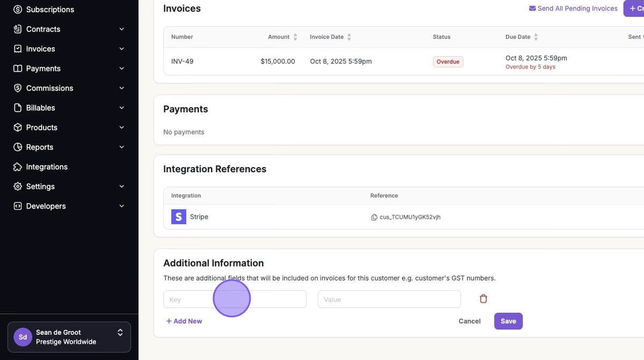Viewport: 644px width, 360px height.
Task: Sort invoices by Due Date
Action: point(536,37)
